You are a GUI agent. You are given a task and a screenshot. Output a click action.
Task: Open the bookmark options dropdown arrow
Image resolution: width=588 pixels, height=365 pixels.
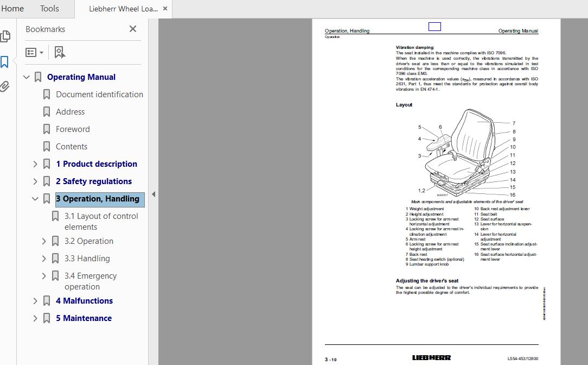click(41, 52)
